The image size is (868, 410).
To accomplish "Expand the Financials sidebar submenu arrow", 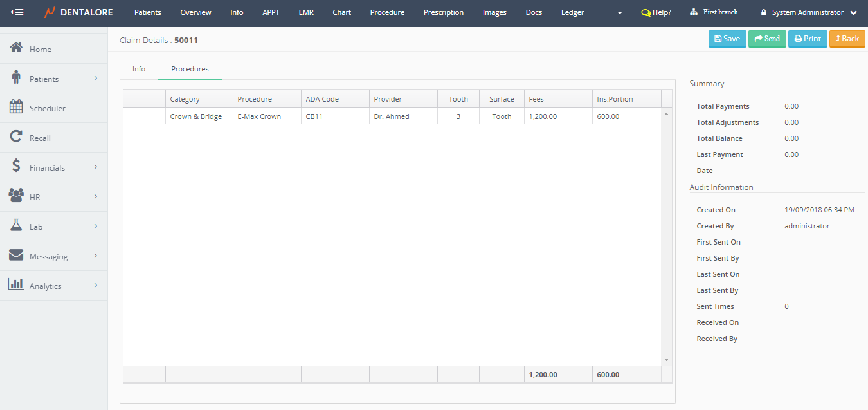I will [x=96, y=167].
